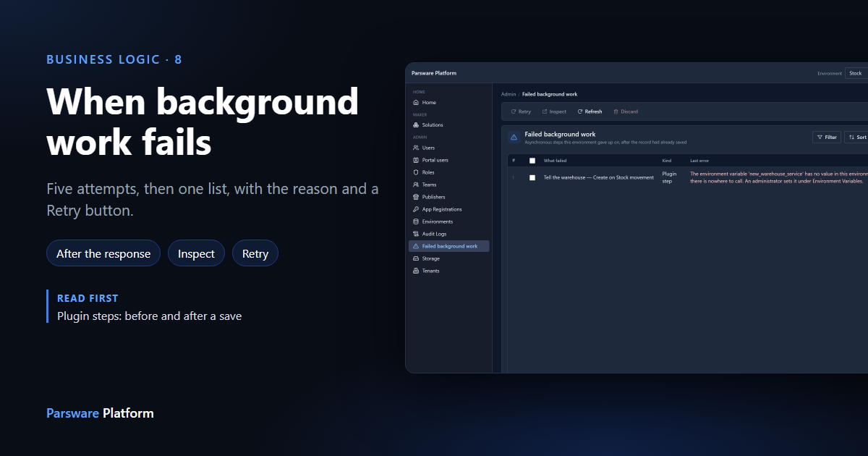This screenshot has height=456, width=868.
Task: Click the Portal users sidebar icon
Action: point(415,160)
